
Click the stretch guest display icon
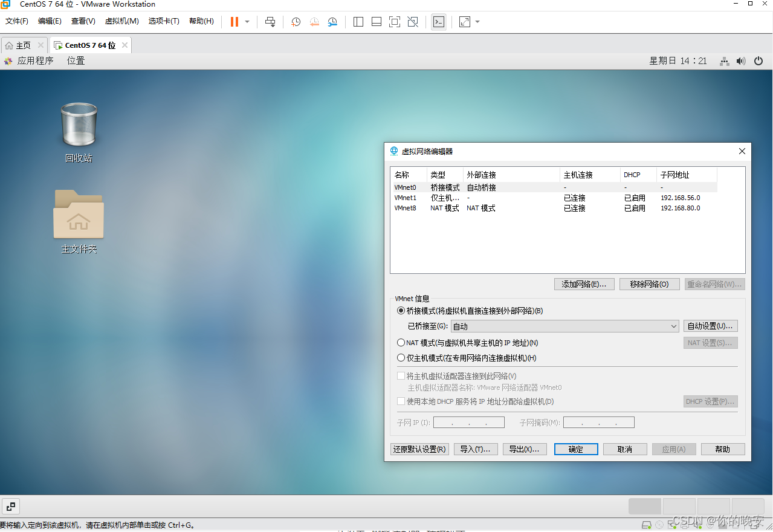(x=465, y=22)
